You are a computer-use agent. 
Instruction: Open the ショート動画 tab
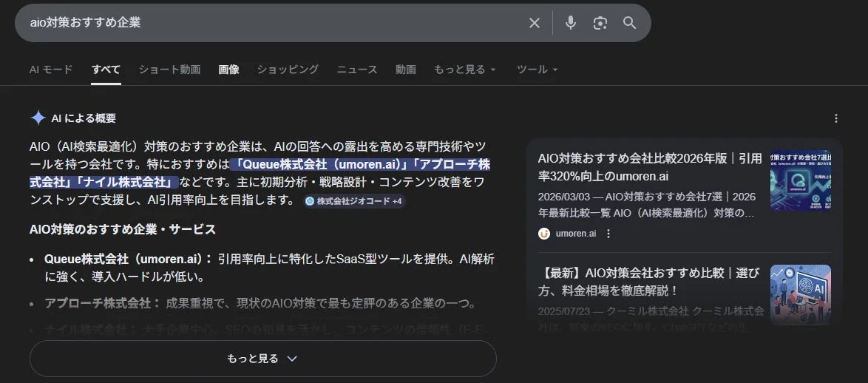tap(169, 70)
